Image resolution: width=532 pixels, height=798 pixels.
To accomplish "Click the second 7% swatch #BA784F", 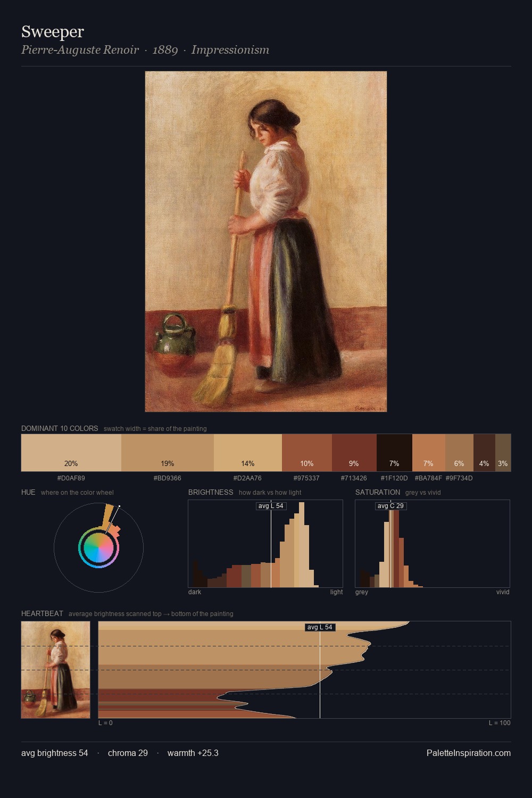I will tap(429, 453).
